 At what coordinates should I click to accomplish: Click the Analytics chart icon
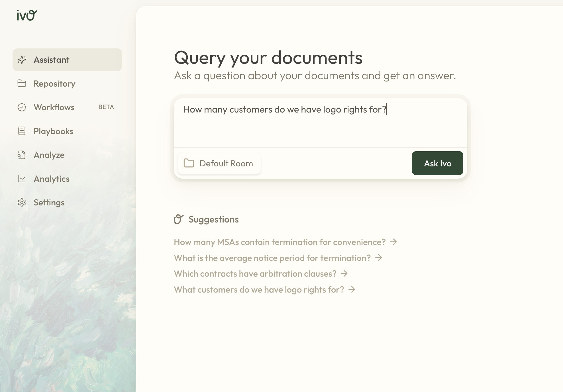pos(22,179)
